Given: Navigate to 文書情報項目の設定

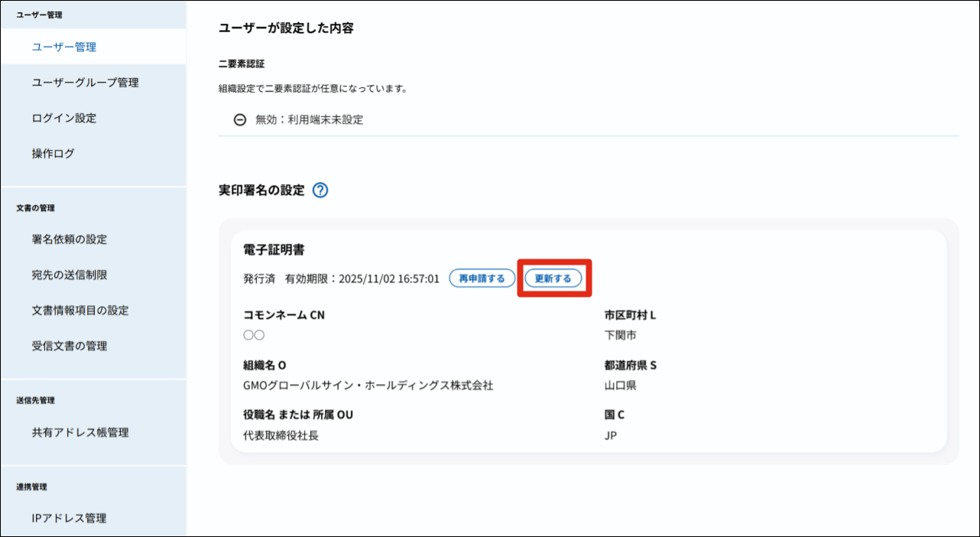Looking at the screenshot, I should (80, 311).
